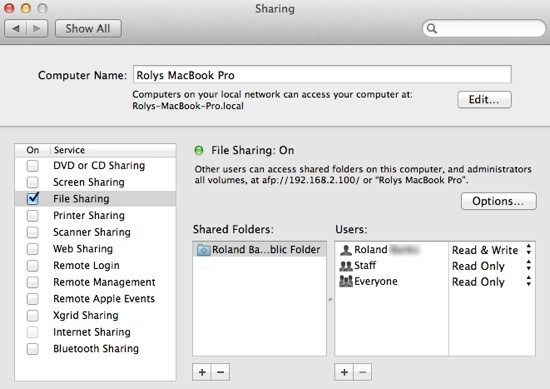Select the Remote Management service row

click(x=95, y=282)
